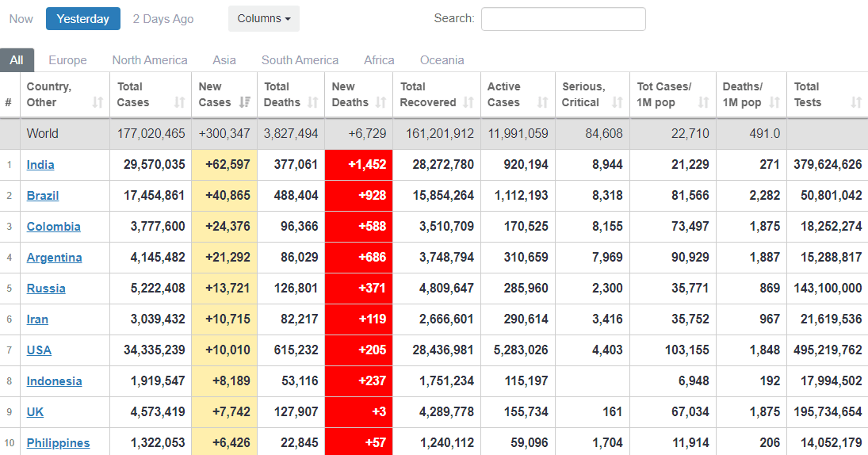Switch to the Now data view
The height and width of the screenshot is (455, 868).
coord(21,19)
